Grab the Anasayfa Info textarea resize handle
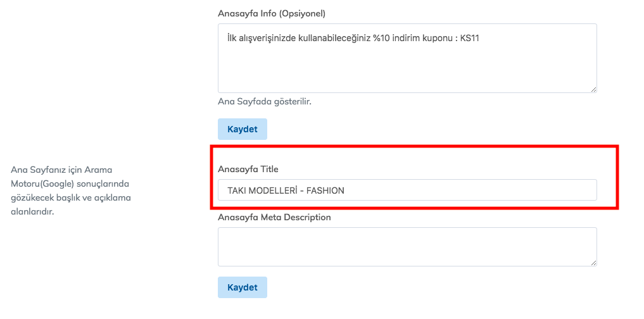 (x=593, y=90)
